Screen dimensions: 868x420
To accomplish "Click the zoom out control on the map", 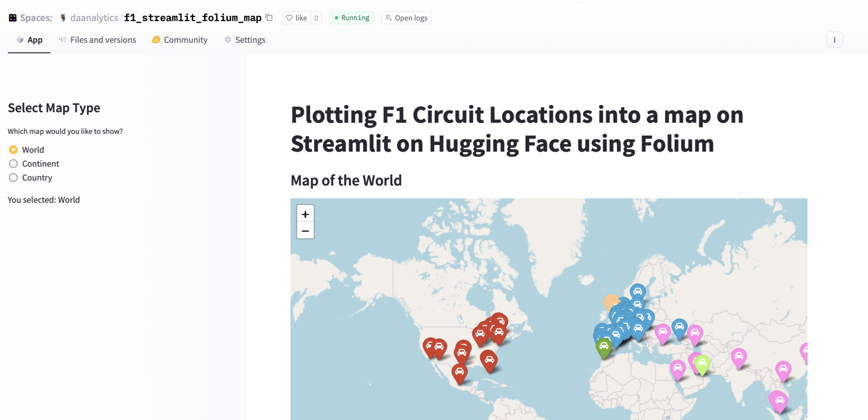I will [305, 231].
